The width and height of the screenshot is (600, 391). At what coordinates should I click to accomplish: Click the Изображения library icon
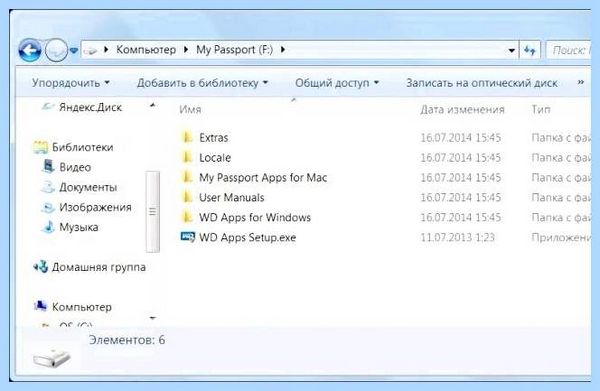click(48, 207)
